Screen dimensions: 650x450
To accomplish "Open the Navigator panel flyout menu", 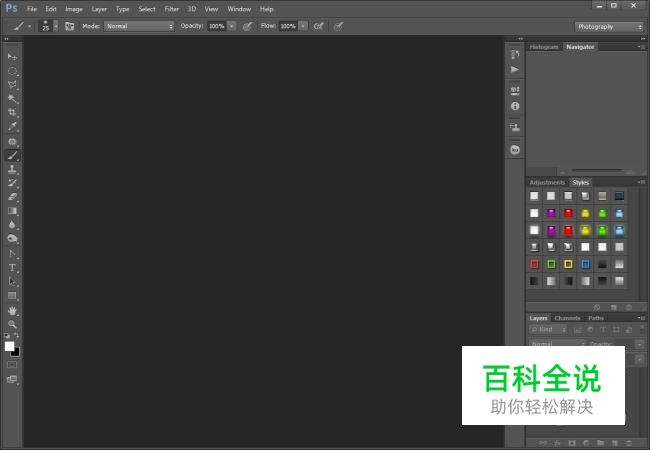I will tap(641, 47).
